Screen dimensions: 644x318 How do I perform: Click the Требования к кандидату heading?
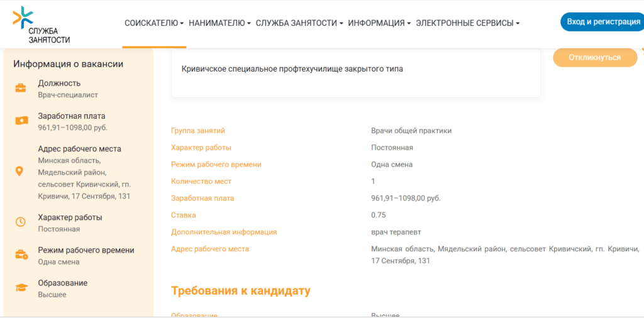click(241, 291)
